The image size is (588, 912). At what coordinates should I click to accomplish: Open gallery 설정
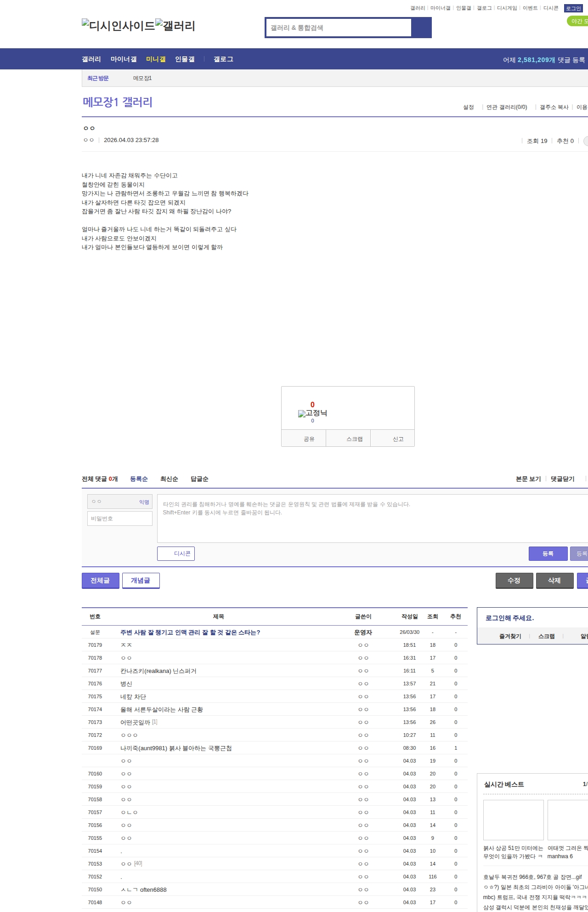(x=468, y=107)
